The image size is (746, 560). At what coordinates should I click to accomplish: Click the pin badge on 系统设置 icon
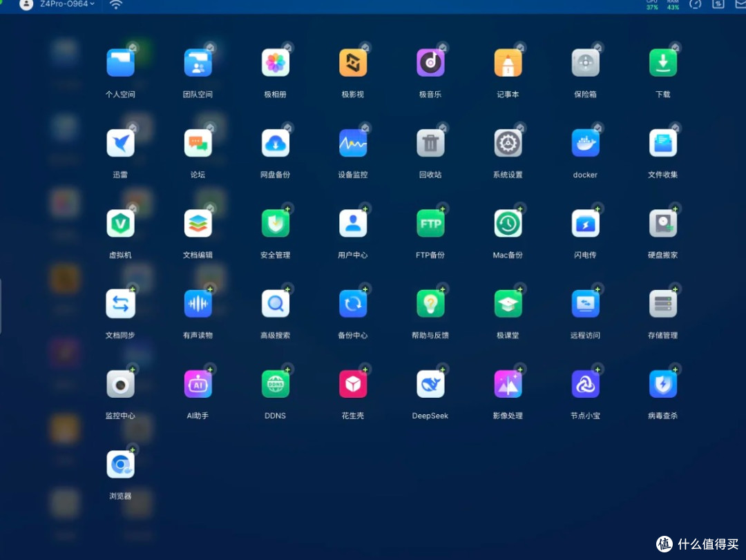click(x=520, y=128)
